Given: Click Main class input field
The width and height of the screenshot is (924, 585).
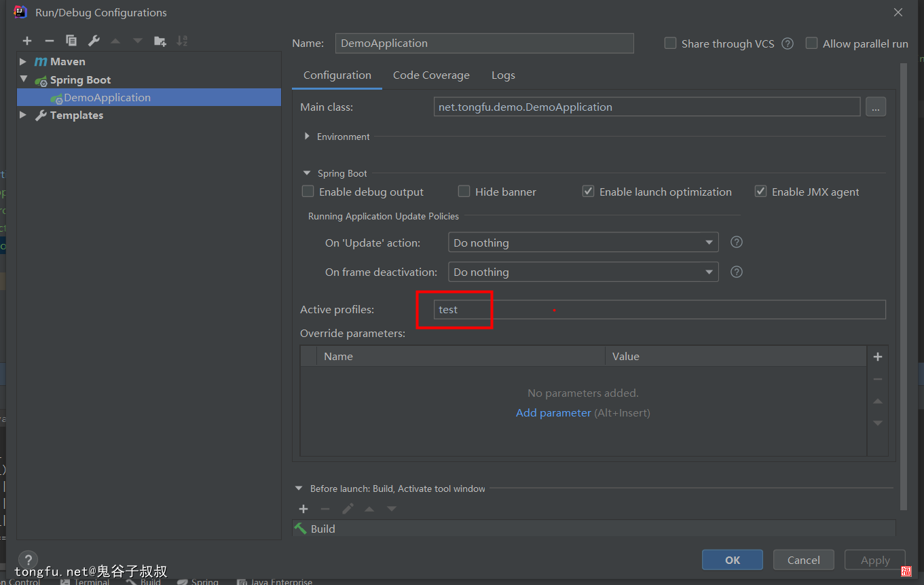Looking at the screenshot, I should coord(647,107).
